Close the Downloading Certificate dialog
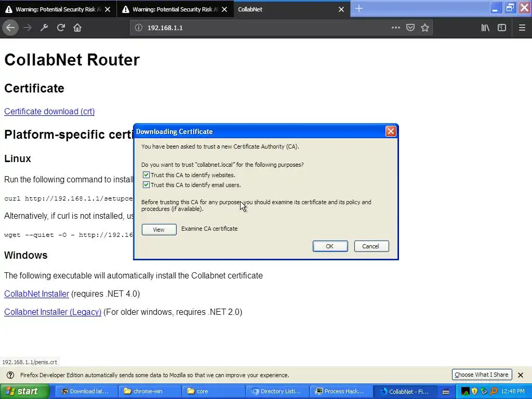Screen dimensions: 532x399 tap(391, 131)
